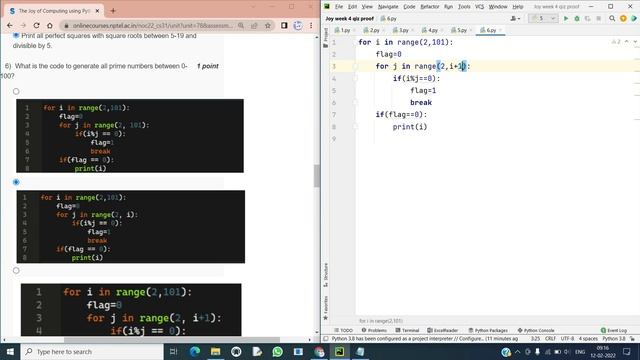Click the 4 spaces indent selector
The height and width of the screenshot is (360, 640).
588,339
